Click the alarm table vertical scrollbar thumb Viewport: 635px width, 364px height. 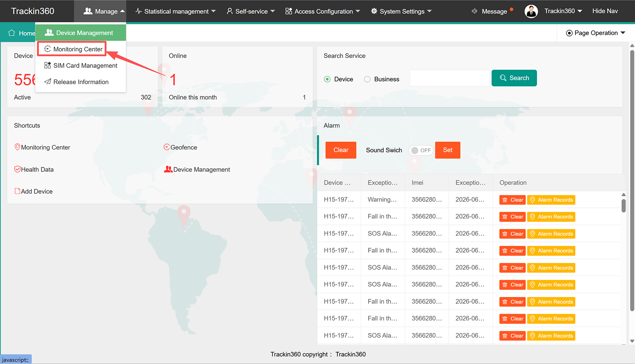pos(623,206)
